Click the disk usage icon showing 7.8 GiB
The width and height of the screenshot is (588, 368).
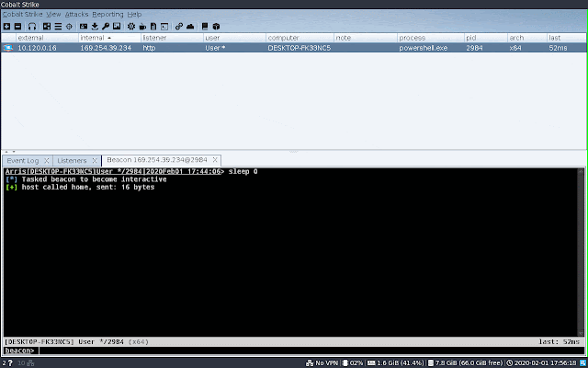(431, 362)
